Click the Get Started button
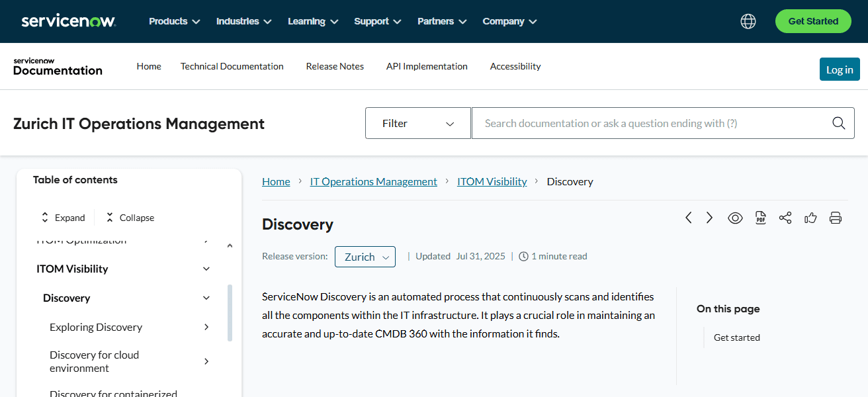 pos(813,21)
